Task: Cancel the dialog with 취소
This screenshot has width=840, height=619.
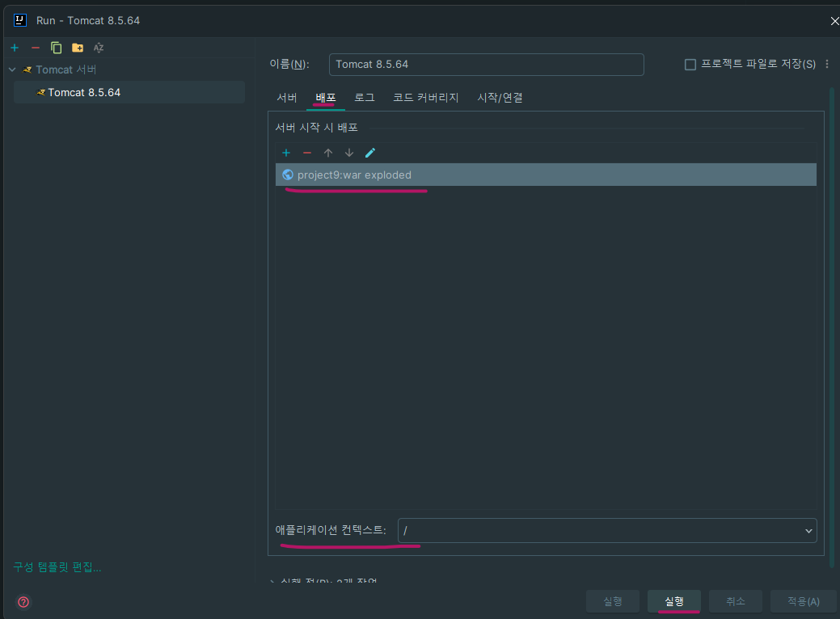Action: click(735, 601)
